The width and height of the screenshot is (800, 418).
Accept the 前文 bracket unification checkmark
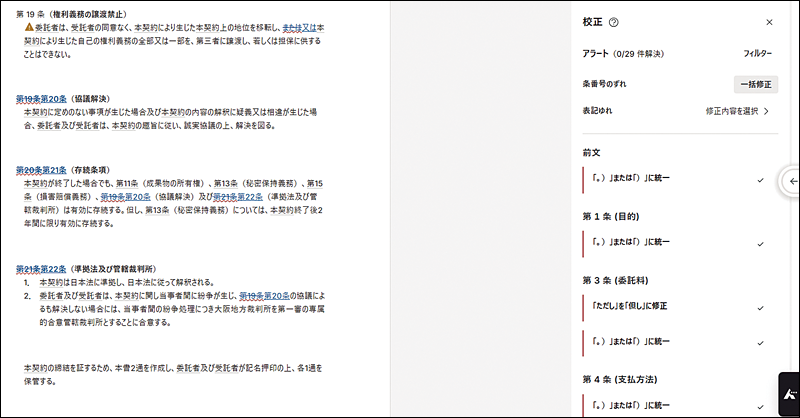click(761, 180)
